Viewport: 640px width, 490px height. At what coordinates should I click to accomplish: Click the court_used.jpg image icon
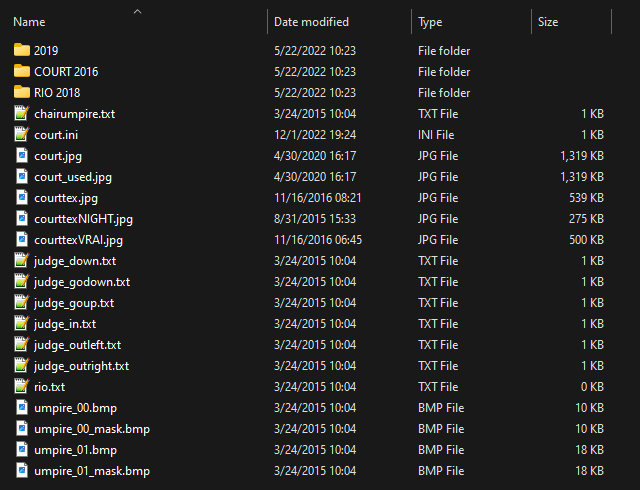(22, 176)
